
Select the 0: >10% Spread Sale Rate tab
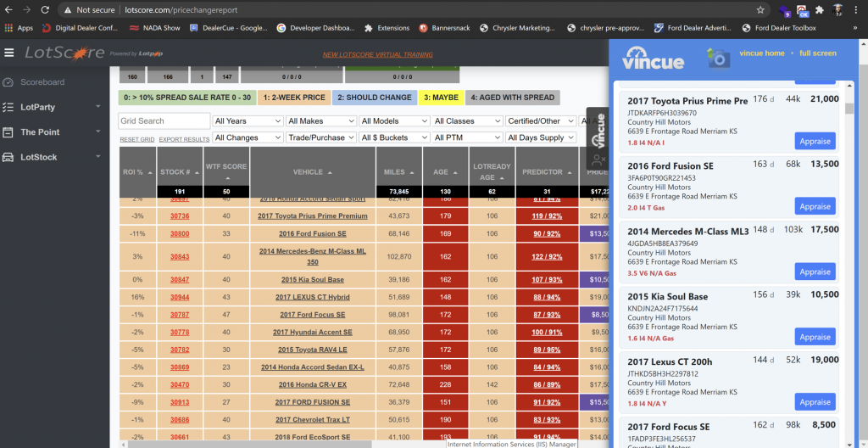[x=187, y=98]
